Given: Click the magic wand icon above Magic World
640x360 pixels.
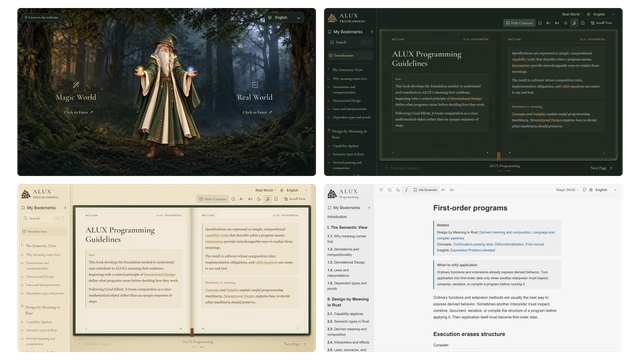Looking at the screenshot, I should point(76,85).
